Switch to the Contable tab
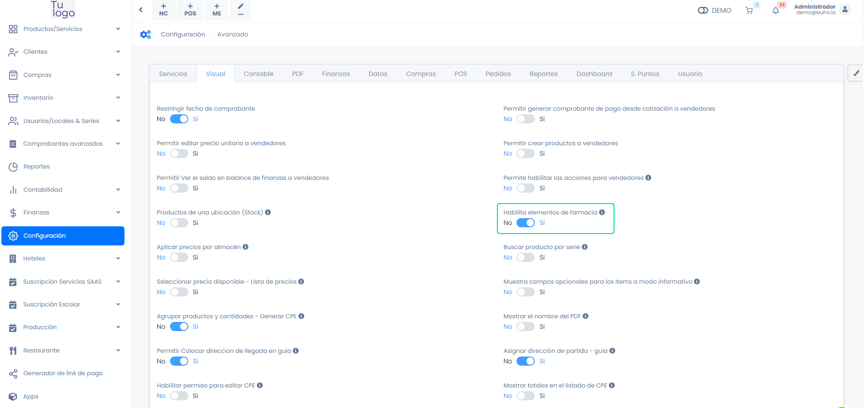Image resolution: width=868 pixels, height=408 pixels. pos(258,74)
